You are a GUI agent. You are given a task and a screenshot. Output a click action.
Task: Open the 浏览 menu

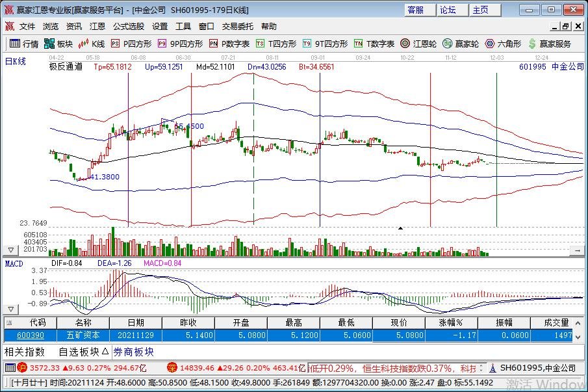coord(51,26)
